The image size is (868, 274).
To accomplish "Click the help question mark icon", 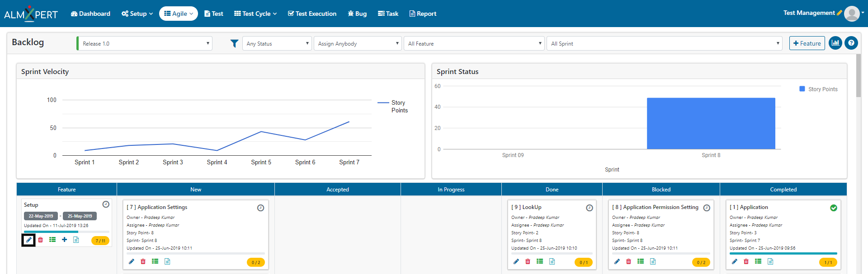I will [x=851, y=43].
